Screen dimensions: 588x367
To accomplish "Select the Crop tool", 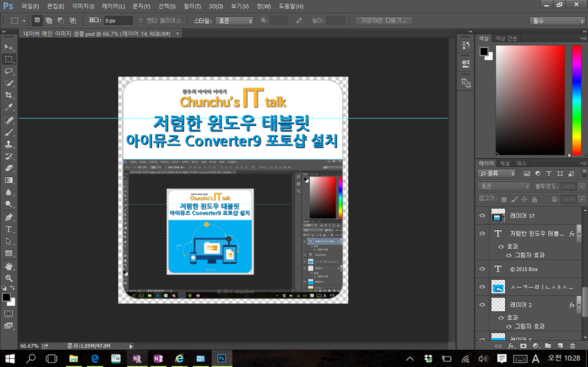I will point(9,95).
